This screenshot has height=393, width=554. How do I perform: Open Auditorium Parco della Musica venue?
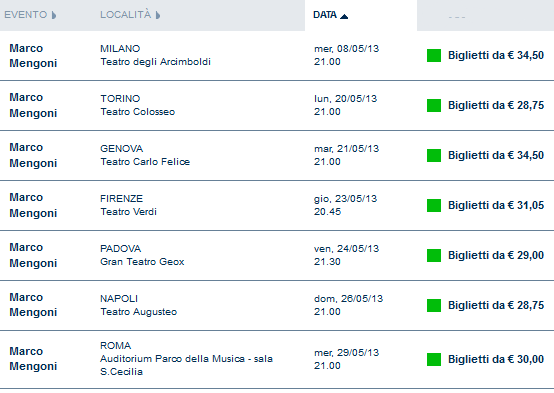coord(186,359)
